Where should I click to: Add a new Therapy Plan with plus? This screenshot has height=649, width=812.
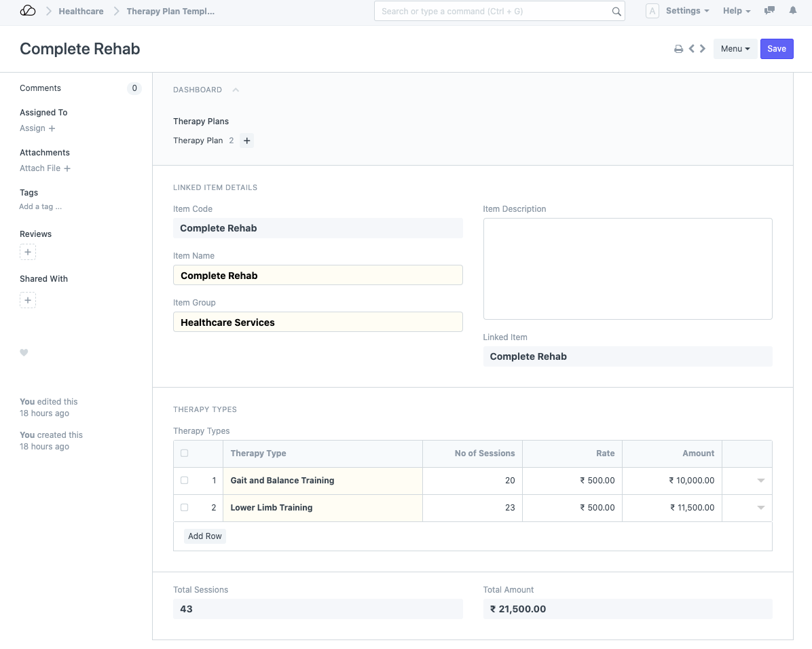pyautogui.click(x=247, y=141)
